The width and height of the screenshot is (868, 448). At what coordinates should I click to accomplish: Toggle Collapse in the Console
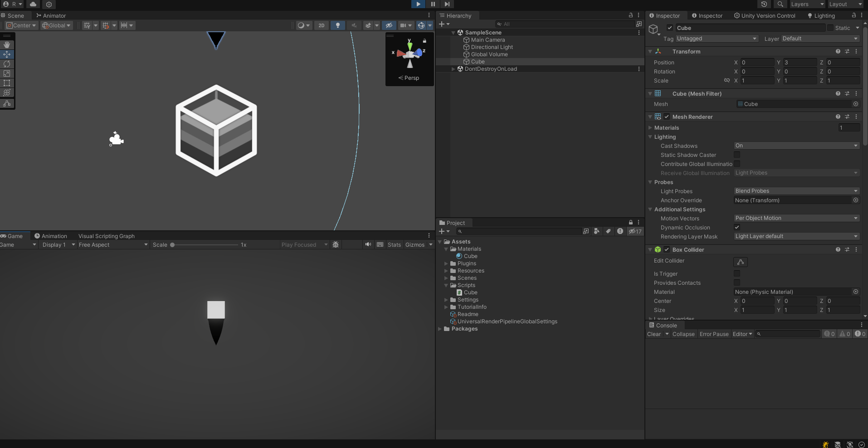683,334
